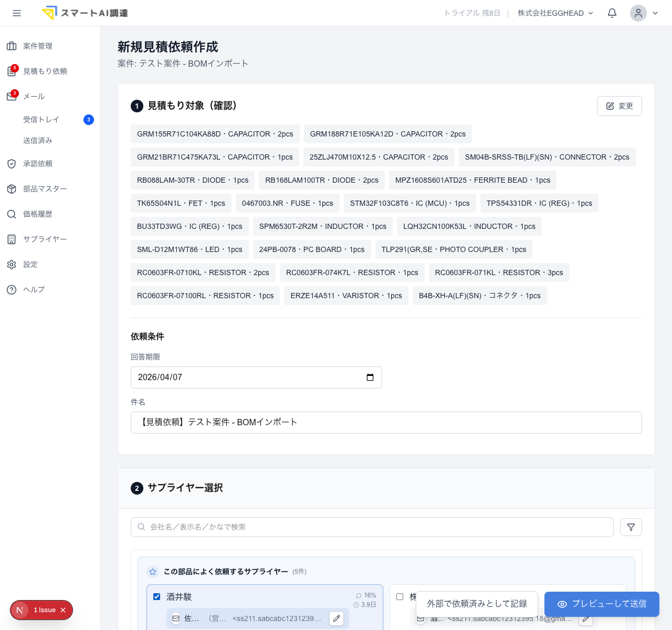This screenshot has width=672, height=630.
Task: Open the calendar picker in the date field
Action: point(370,377)
